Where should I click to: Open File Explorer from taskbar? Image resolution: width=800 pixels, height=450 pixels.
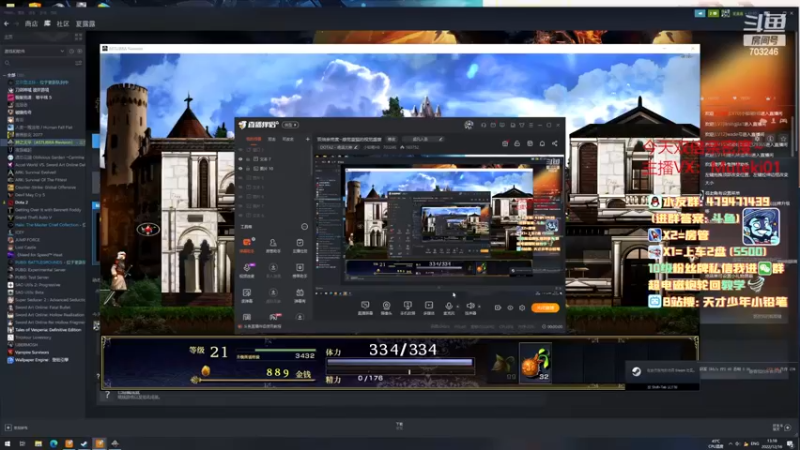(x=38, y=444)
